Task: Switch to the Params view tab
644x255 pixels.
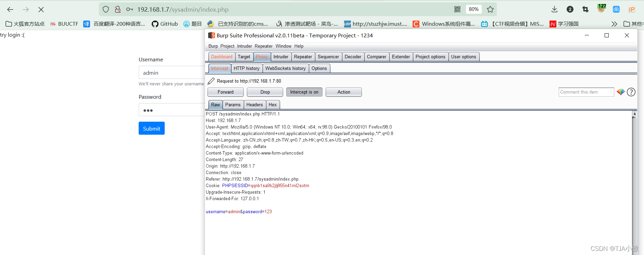Action: click(x=233, y=105)
